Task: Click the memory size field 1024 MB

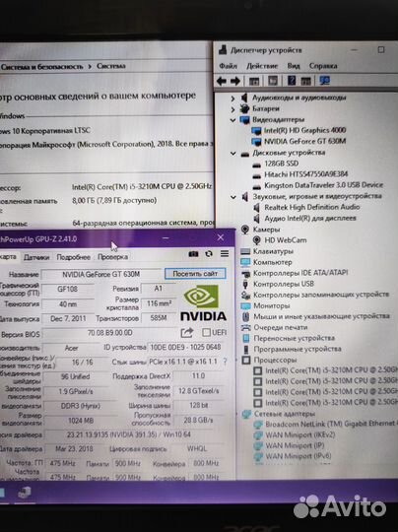Action: 81,421
